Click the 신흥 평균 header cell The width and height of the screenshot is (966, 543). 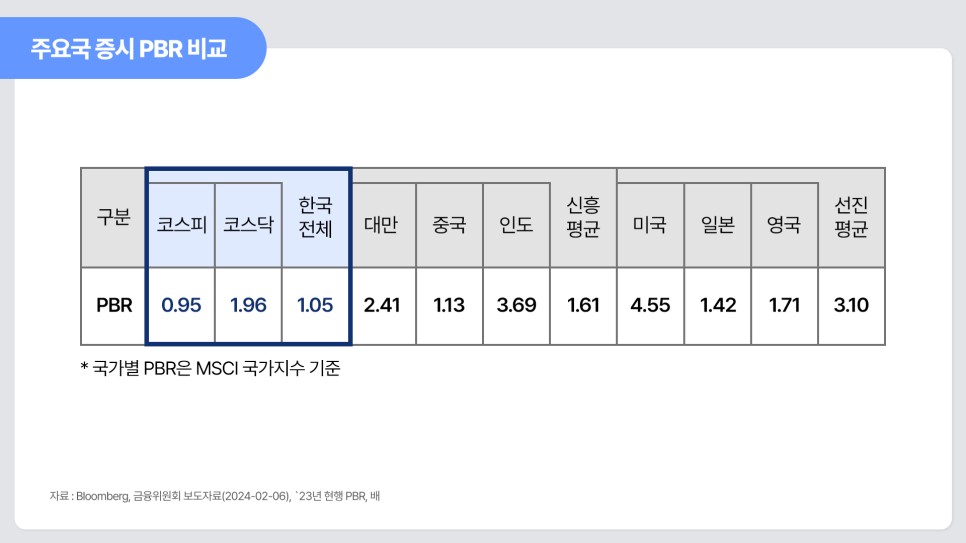pyautogui.click(x=583, y=218)
